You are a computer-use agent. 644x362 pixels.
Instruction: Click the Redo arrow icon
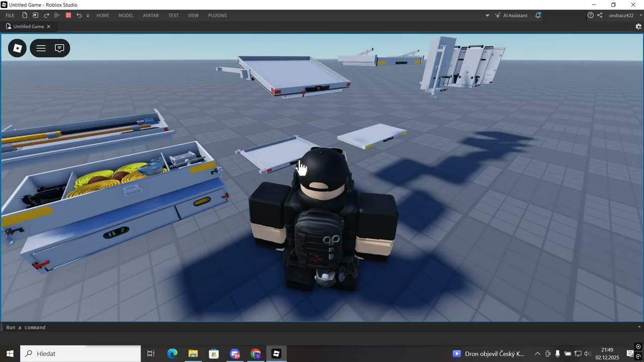(x=46, y=16)
